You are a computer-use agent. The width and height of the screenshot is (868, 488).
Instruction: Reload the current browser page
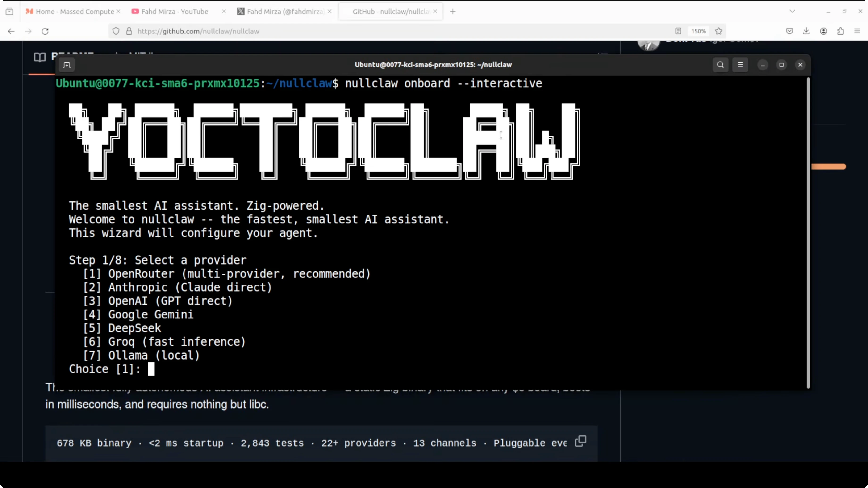pos(45,31)
